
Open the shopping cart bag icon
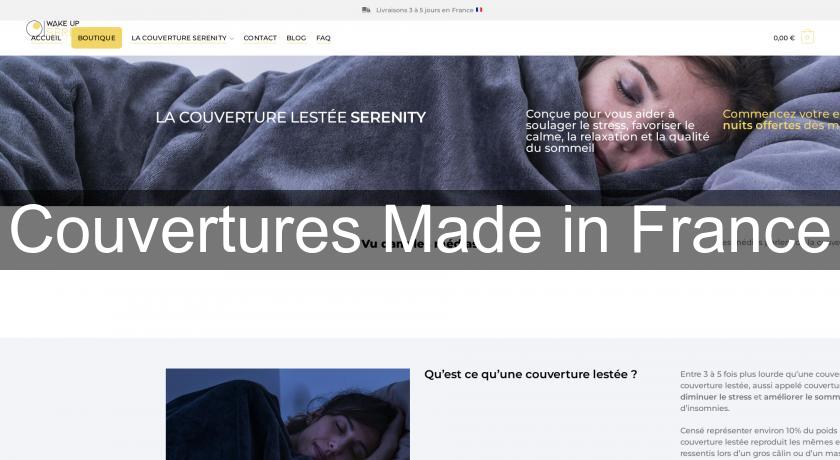[x=807, y=37]
